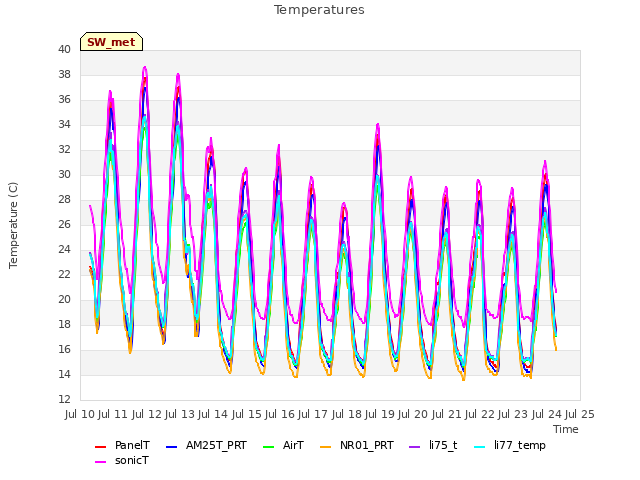Click the li75_t legend entry
Image resolution: width=640 pixels, height=480 pixels.
[433, 445]
